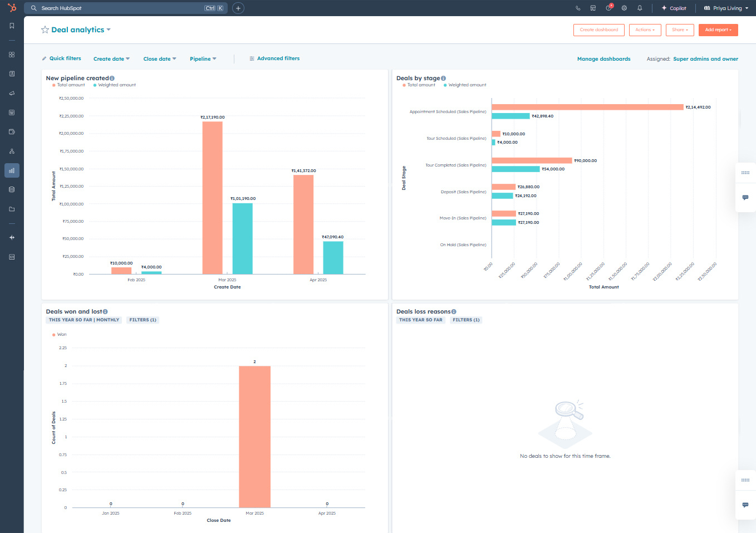
Task: Open the notifications bell
Action: 640,8
